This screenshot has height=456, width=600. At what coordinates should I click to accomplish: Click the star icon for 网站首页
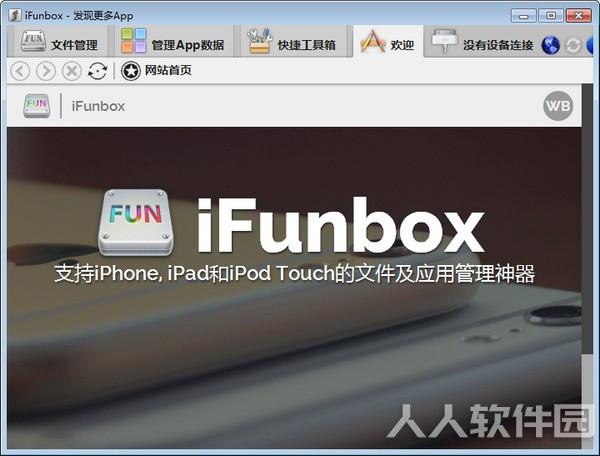tap(131, 71)
